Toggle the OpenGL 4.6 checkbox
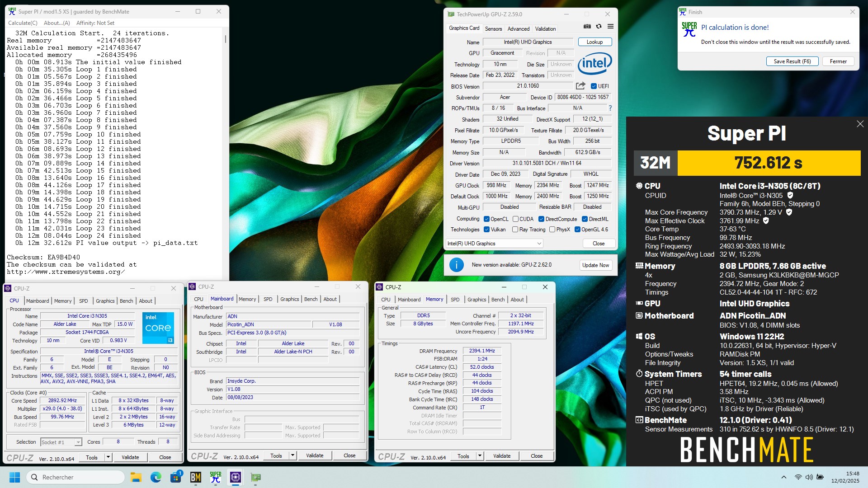 click(x=577, y=230)
